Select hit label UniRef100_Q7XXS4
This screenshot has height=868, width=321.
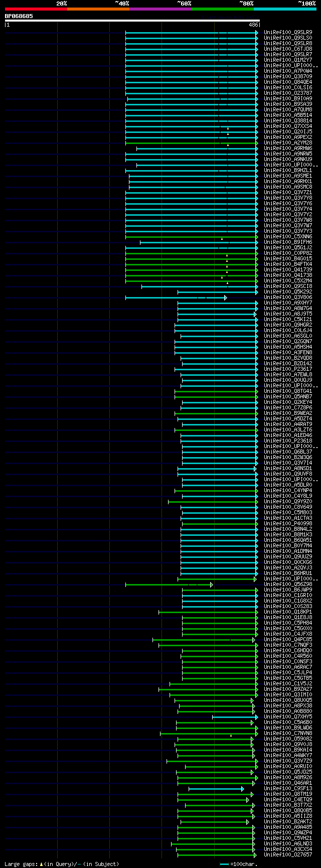pyautogui.click(x=288, y=126)
